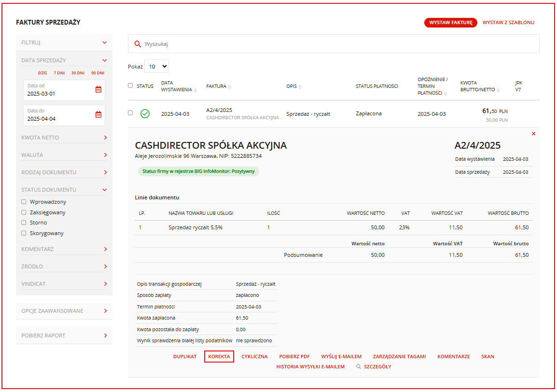This screenshot has width=557, height=392.
Task: Expand the Komentarz filter
Action: click(105, 249)
